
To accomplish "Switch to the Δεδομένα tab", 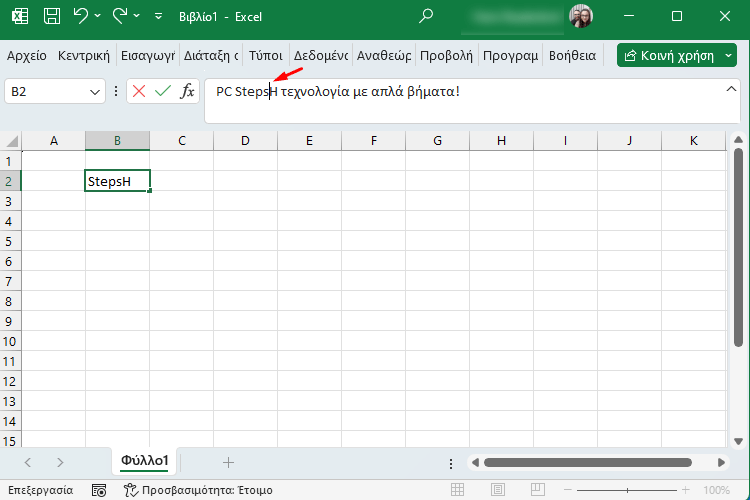I will [x=320, y=56].
